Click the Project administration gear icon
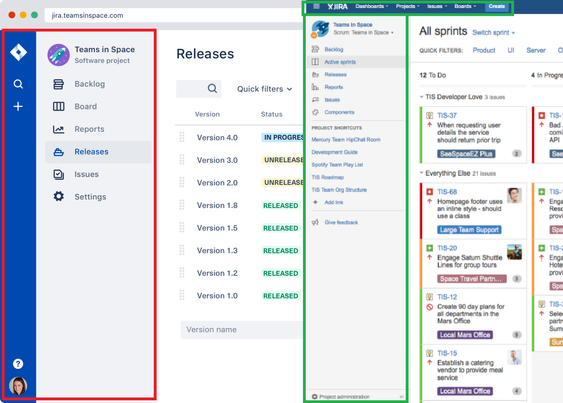The image size is (563, 403). (x=315, y=397)
